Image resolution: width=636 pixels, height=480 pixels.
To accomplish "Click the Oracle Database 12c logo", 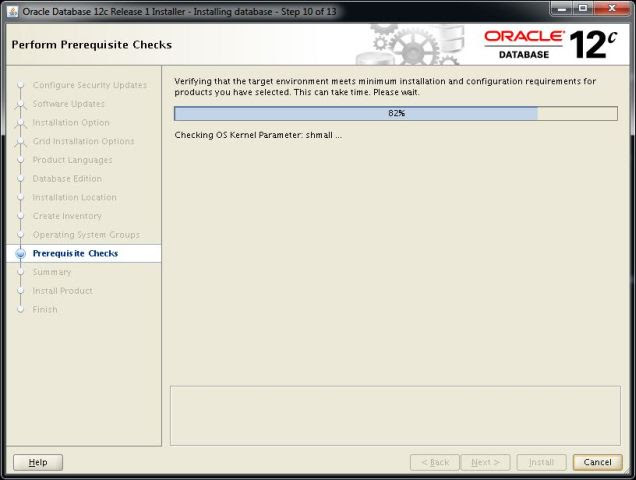I will pos(550,45).
